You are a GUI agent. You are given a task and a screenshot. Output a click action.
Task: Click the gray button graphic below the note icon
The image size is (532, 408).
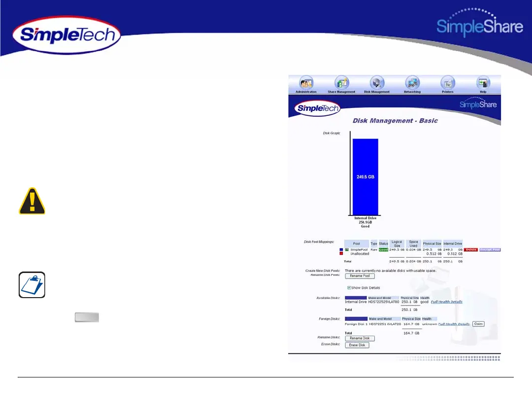[x=87, y=317]
